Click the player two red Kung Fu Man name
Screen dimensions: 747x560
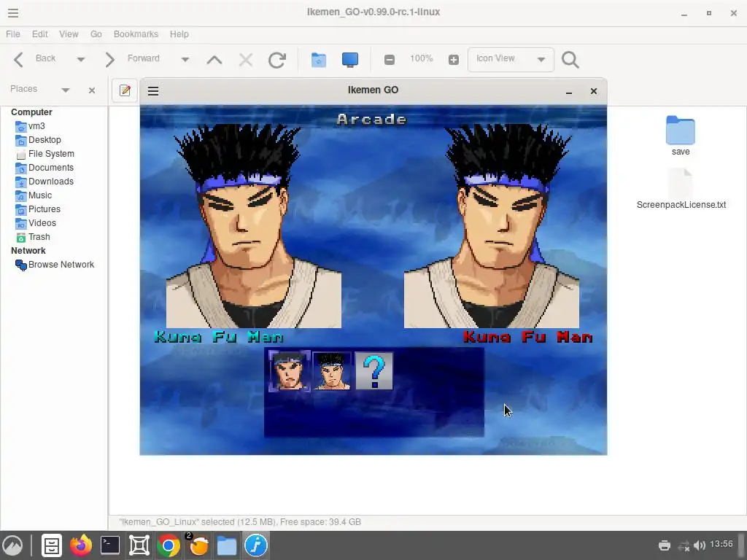coord(528,337)
